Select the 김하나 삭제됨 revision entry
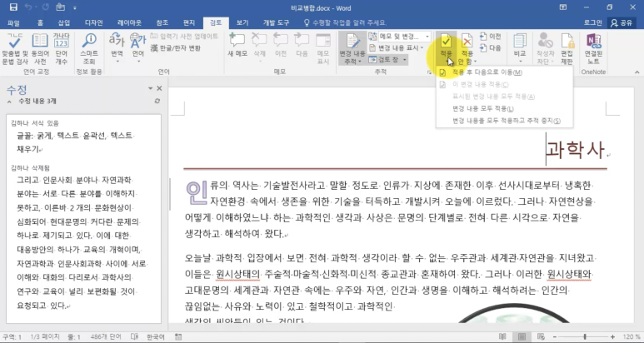 [31, 168]
